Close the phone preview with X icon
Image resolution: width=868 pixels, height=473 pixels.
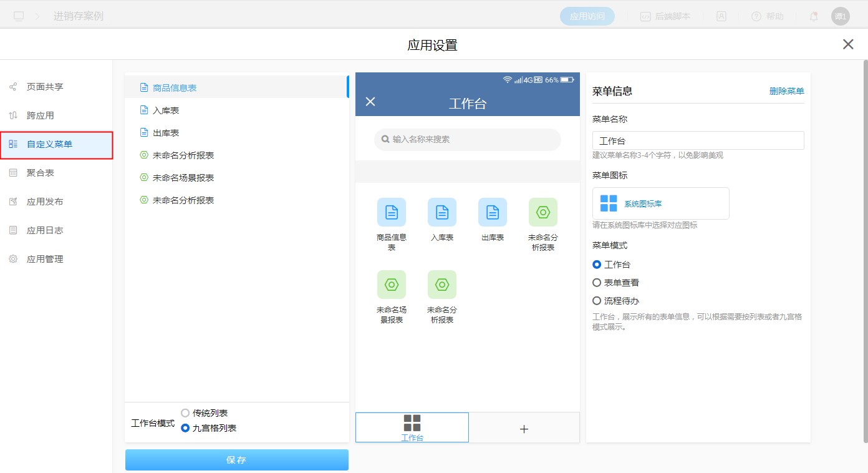tap(370, 102)
